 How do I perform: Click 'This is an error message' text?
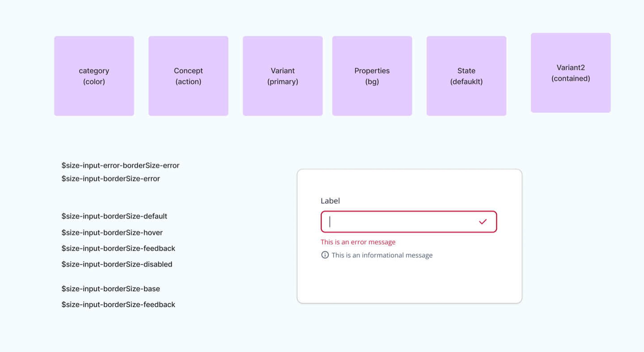(x=358, y=242)
